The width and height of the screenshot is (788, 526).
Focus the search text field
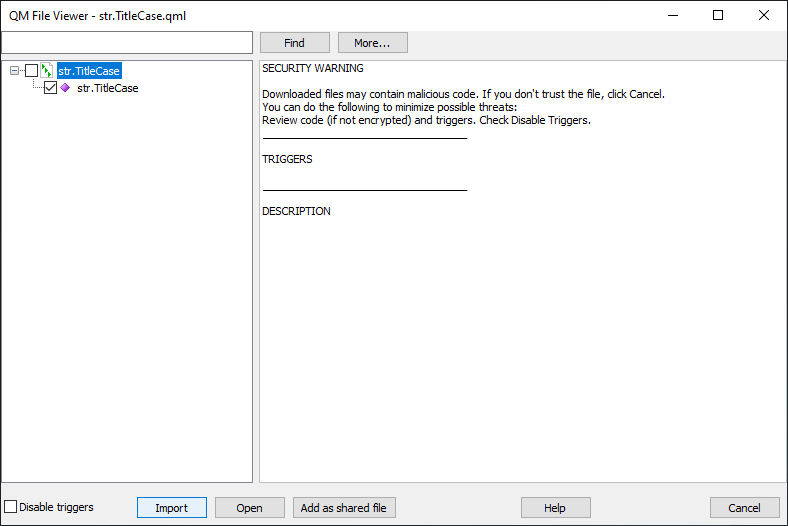point(127,43)
